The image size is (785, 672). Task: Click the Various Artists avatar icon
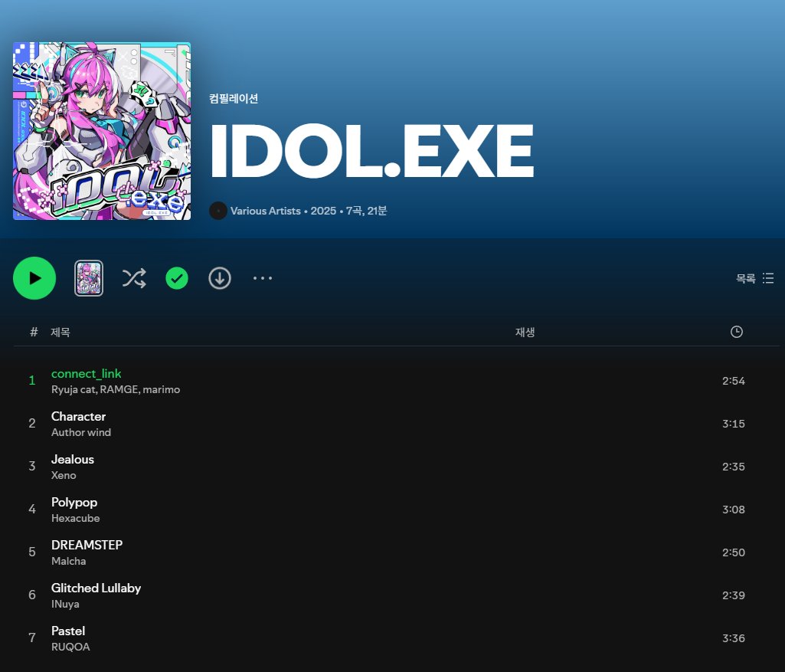pyautogui.click(x=218, y=211)
